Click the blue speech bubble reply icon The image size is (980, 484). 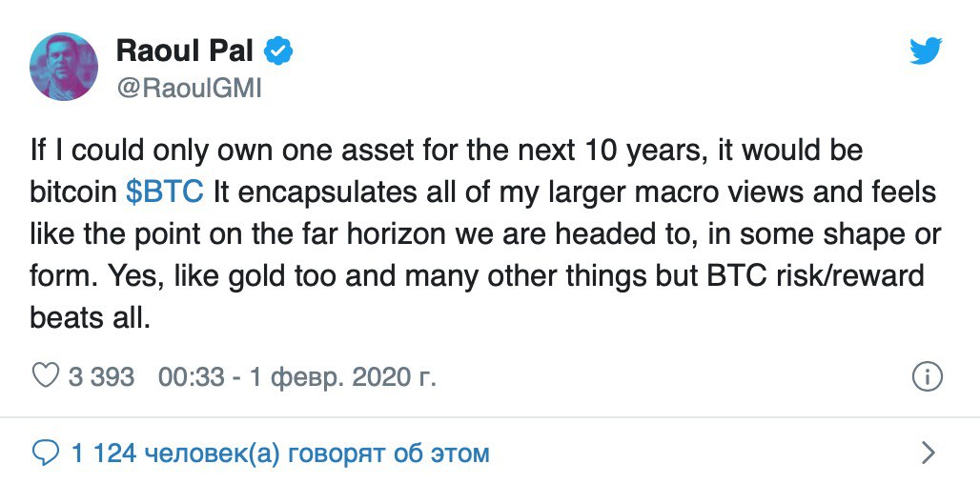45,453
